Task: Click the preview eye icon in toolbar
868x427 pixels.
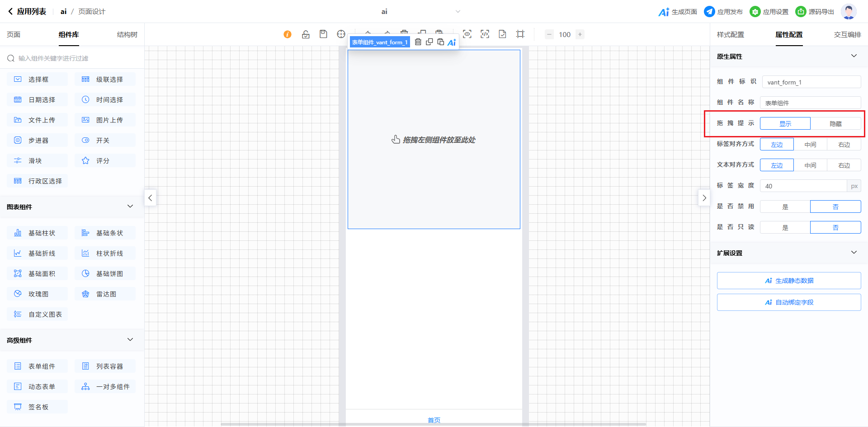Action: point(467,34)
